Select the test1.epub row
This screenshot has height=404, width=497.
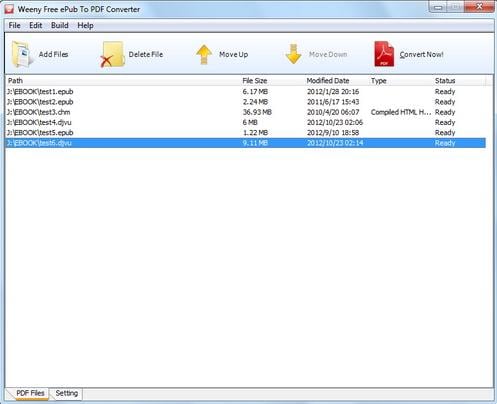(x=246, y=92)
